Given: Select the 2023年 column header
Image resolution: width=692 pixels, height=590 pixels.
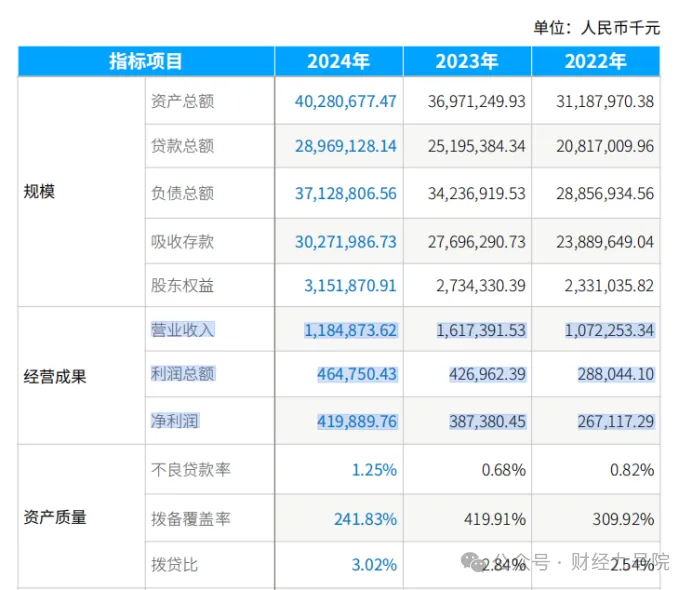Looking at the screenshot, I should [x=467, y=61].
